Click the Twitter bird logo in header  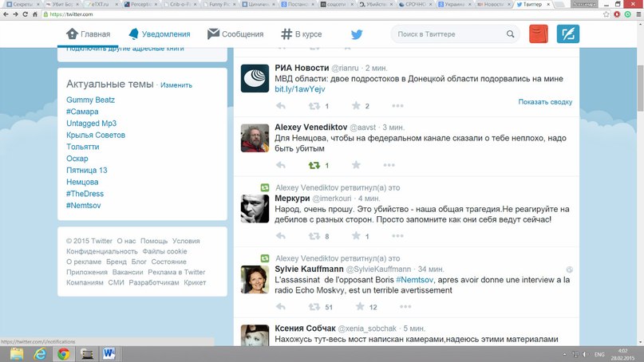tap(357, 34)
